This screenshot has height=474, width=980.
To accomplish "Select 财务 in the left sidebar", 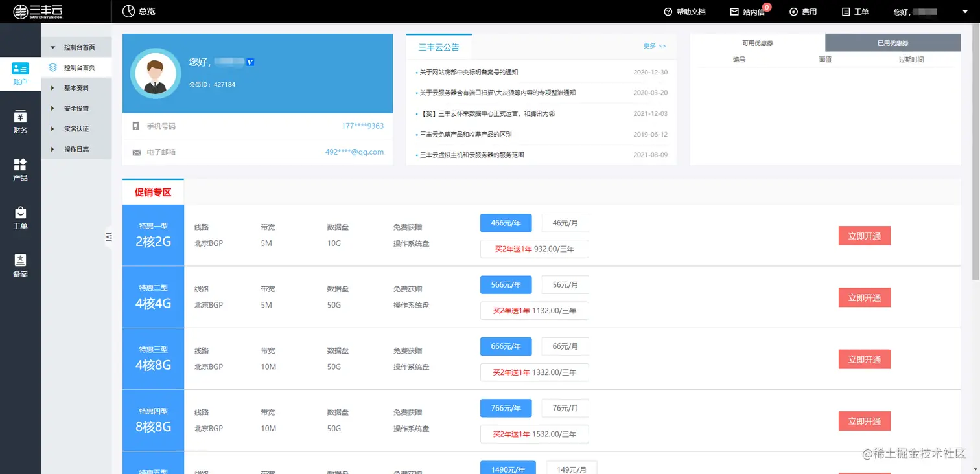I will (20, 122).
